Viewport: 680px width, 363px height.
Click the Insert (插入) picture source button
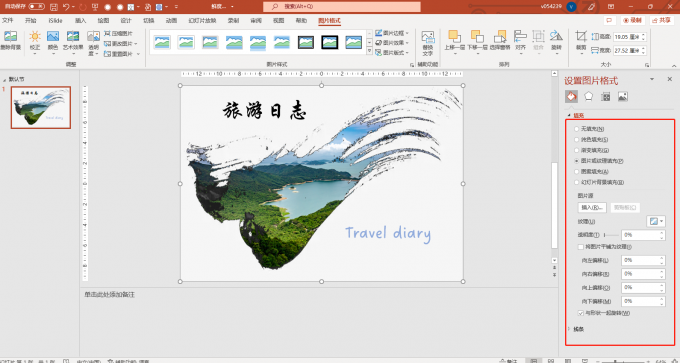(x=592, y=207)
